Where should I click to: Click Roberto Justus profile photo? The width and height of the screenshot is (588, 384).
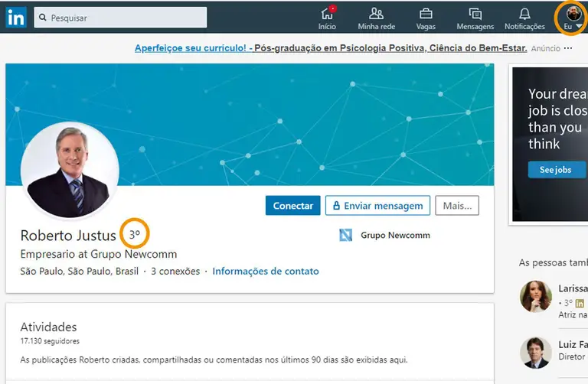(x=70, y=170)
